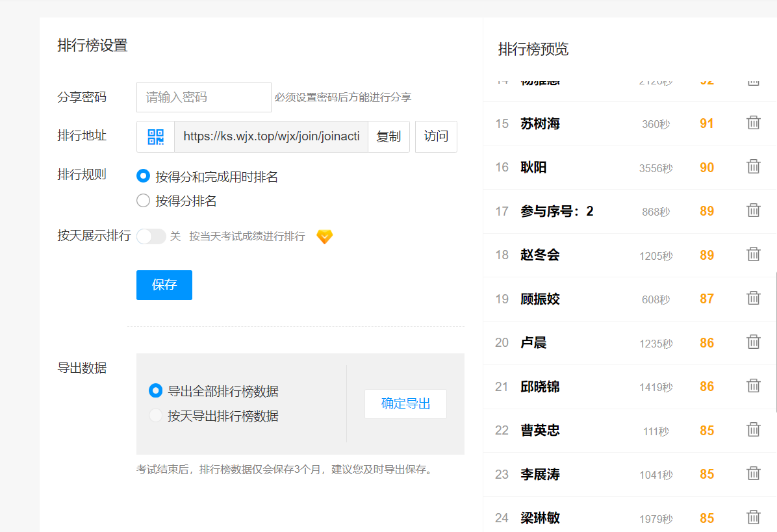Click trash icon next to 李展涛
777x532 pixels.
click(753, 474)
